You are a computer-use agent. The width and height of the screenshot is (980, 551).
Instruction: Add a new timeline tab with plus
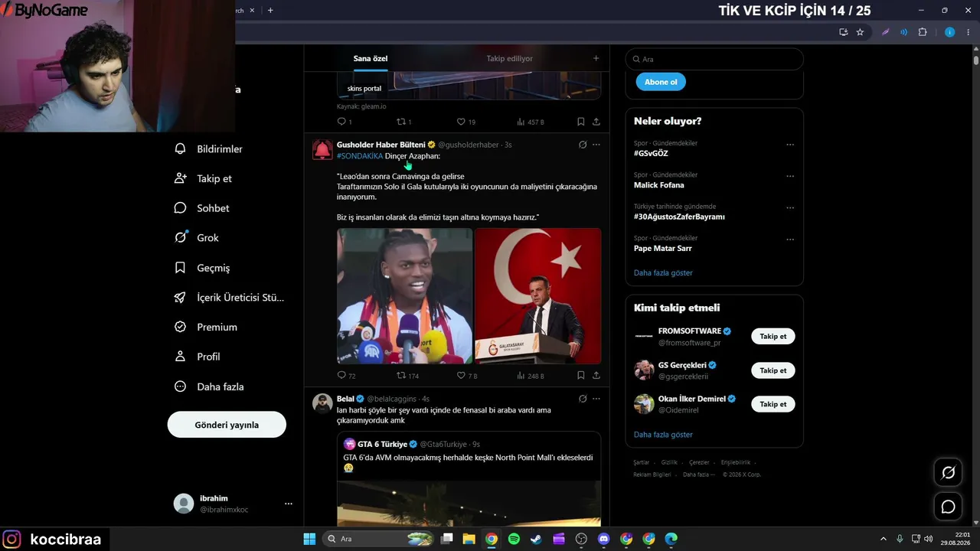tap(596, 58)
